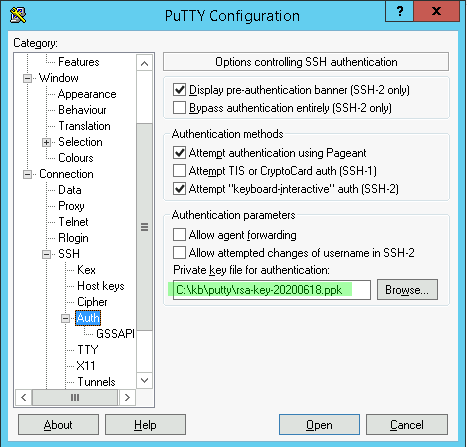Open the Proxy category

pos(71,206)
